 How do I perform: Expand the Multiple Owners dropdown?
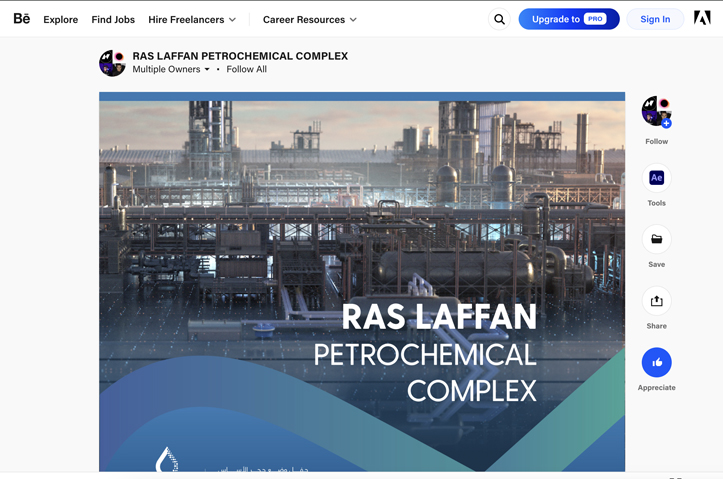pyautogui.click(x=171, y=69)
